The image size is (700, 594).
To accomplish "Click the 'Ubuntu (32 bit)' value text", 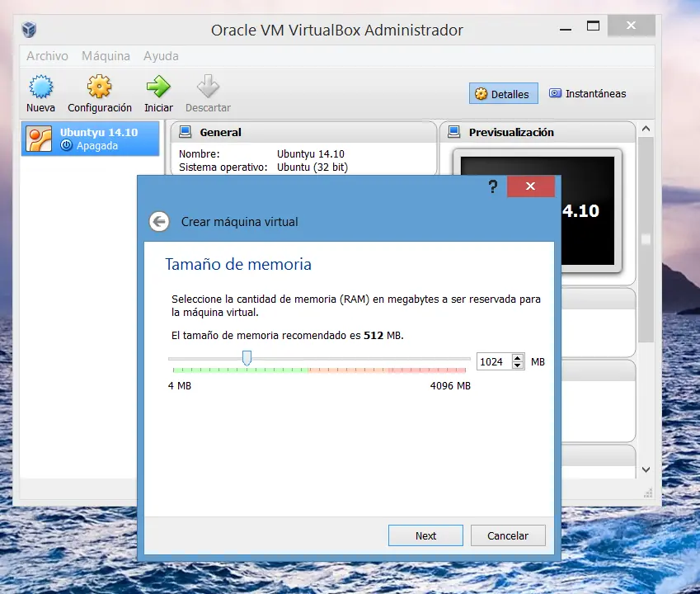I will click(312, 167).
